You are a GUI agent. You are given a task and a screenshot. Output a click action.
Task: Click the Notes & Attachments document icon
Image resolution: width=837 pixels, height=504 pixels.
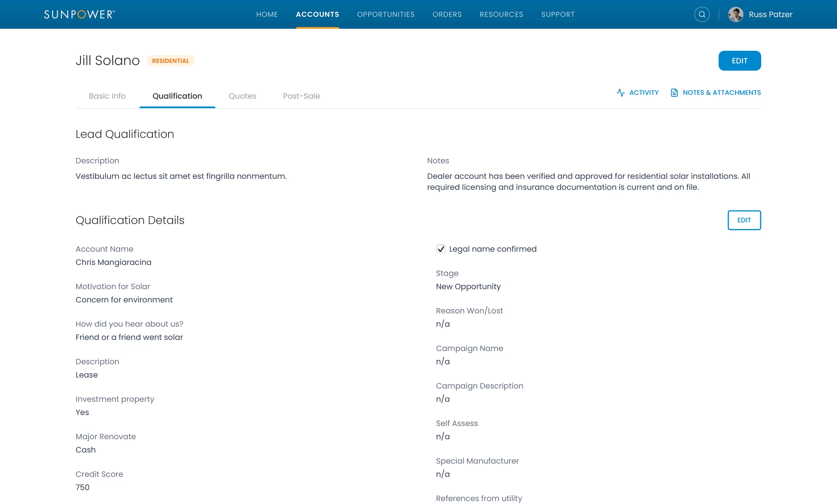tap(674, 93)
